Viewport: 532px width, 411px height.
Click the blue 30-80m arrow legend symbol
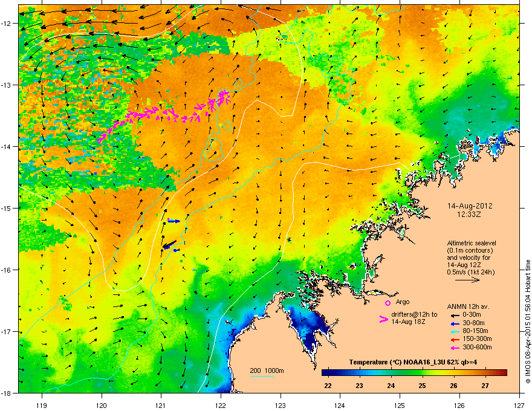pos(455,323)
